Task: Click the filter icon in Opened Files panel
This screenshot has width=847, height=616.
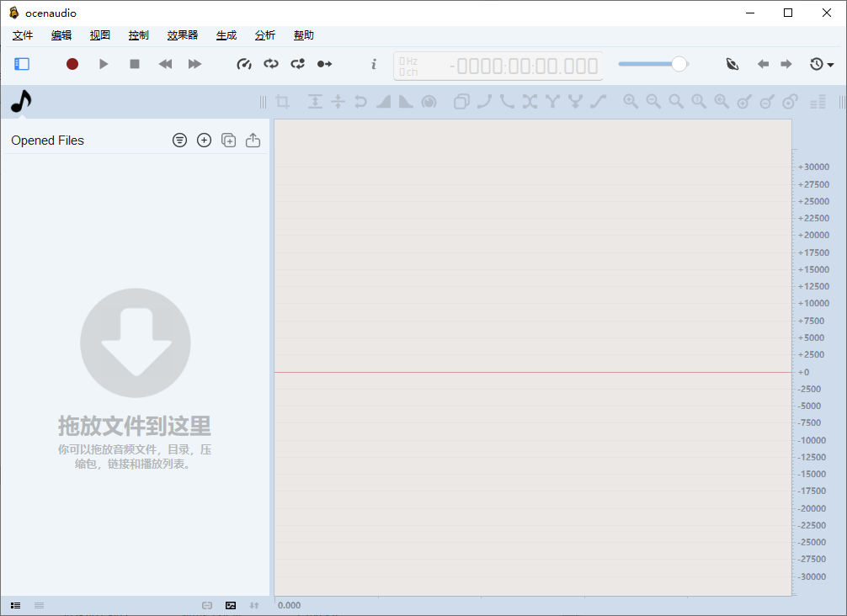Action: point(179,140)
